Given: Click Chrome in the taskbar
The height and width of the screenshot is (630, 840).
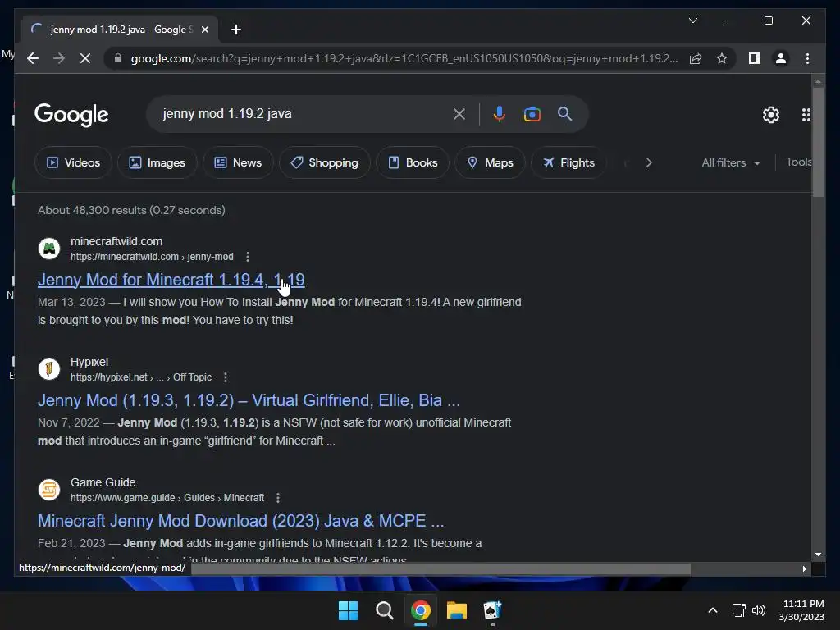Looking at the screenshot, I should (421, 610).
